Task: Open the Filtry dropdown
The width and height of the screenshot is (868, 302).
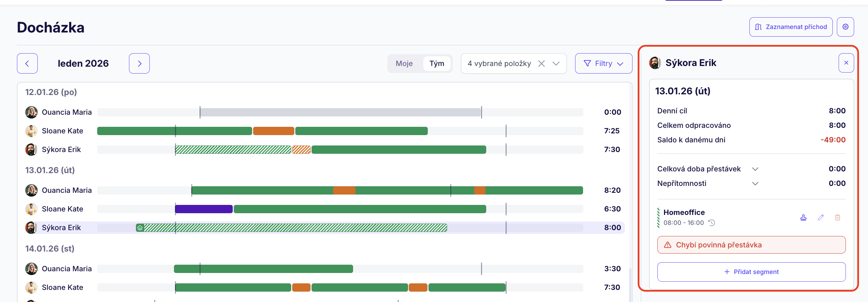Action: pyautogui.click(x=603, y=64)
